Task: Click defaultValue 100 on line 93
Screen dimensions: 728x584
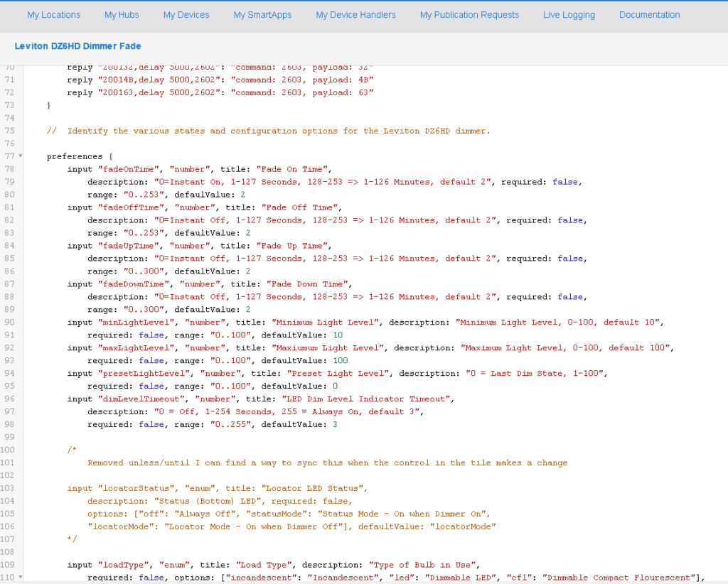Action: [304, 360]
